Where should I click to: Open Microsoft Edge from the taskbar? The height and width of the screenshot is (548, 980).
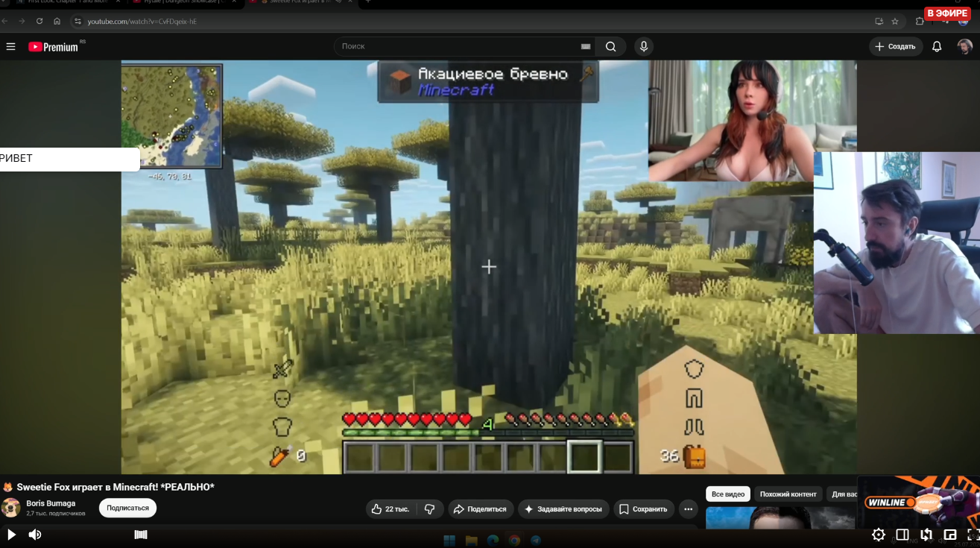[493, 541]
